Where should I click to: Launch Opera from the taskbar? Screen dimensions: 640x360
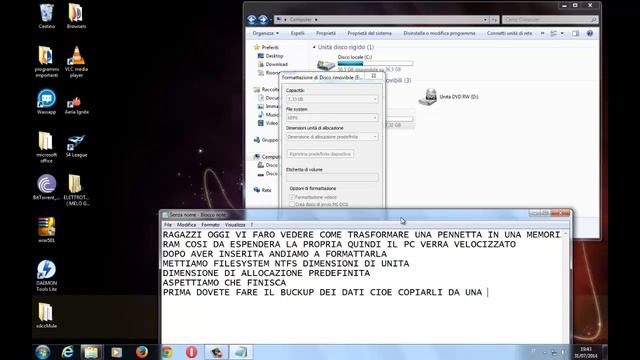[191, 352]
